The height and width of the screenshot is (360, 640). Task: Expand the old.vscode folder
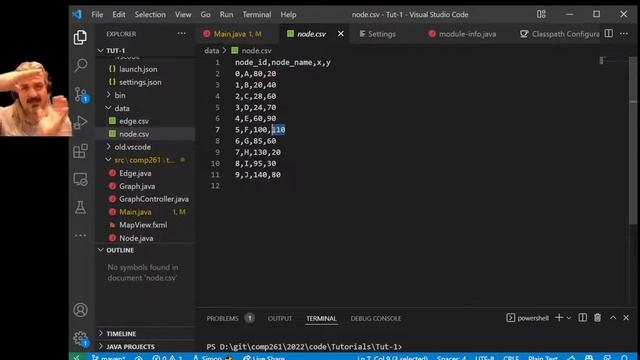pyautogui.click(x=145, y=147)
